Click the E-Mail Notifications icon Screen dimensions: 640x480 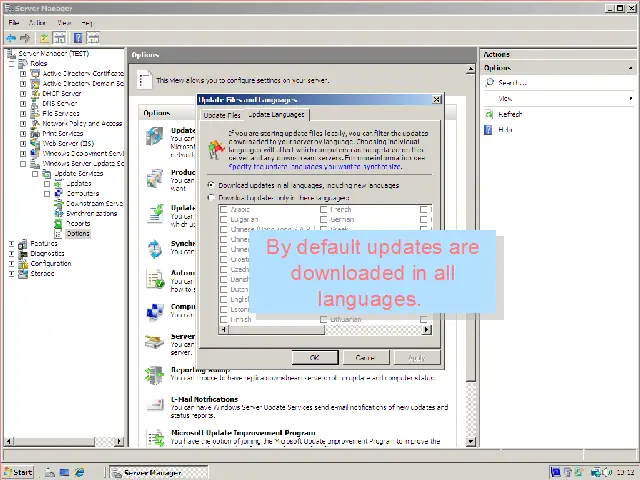coord(155,404)
